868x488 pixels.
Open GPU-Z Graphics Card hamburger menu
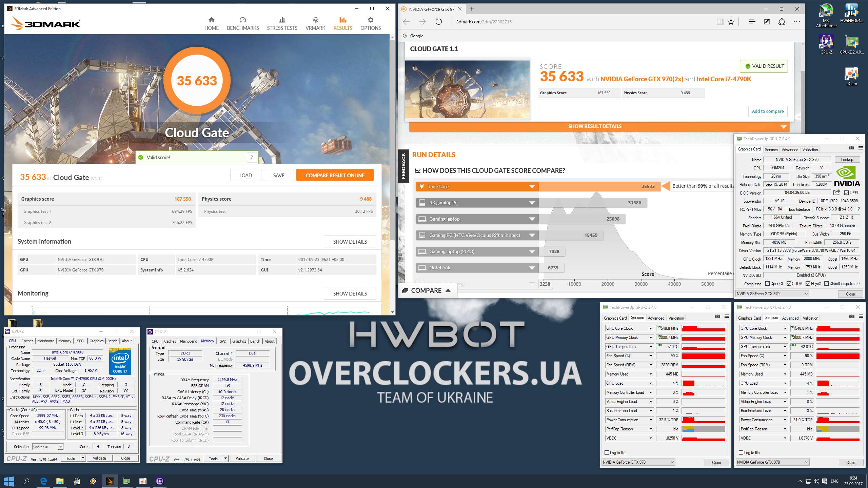point(861,148)
